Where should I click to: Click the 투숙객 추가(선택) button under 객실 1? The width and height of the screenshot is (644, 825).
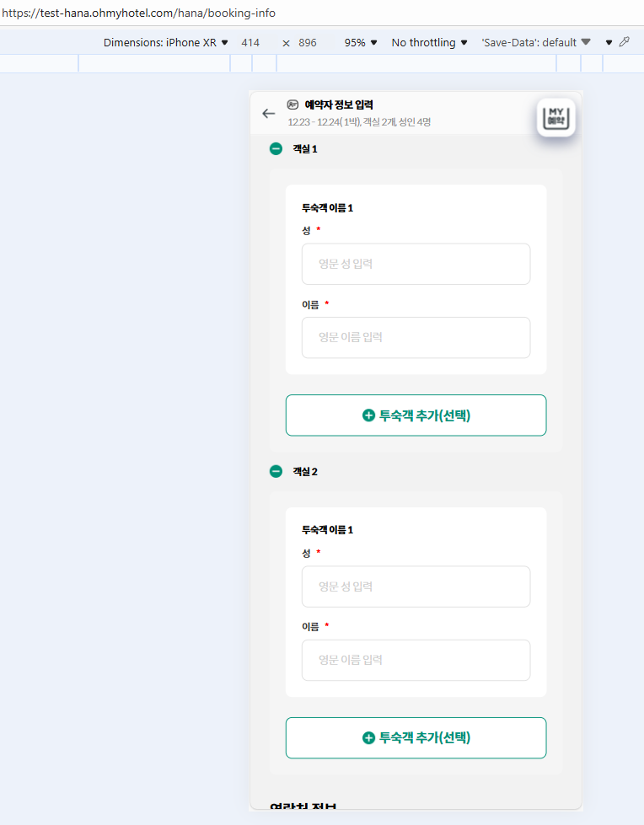coord(416,415)
